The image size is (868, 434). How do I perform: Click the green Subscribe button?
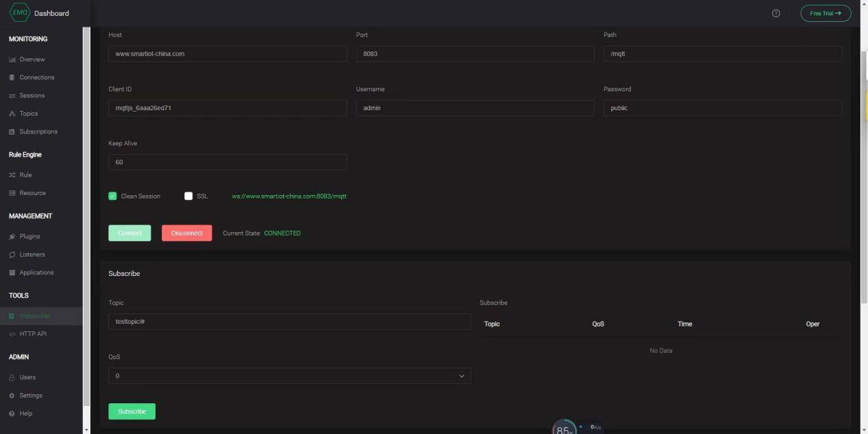tap(132, 411)
